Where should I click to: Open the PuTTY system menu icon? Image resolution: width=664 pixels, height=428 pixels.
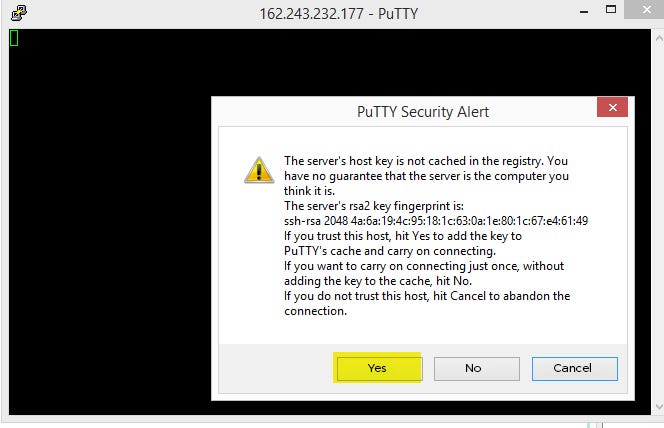19,13
